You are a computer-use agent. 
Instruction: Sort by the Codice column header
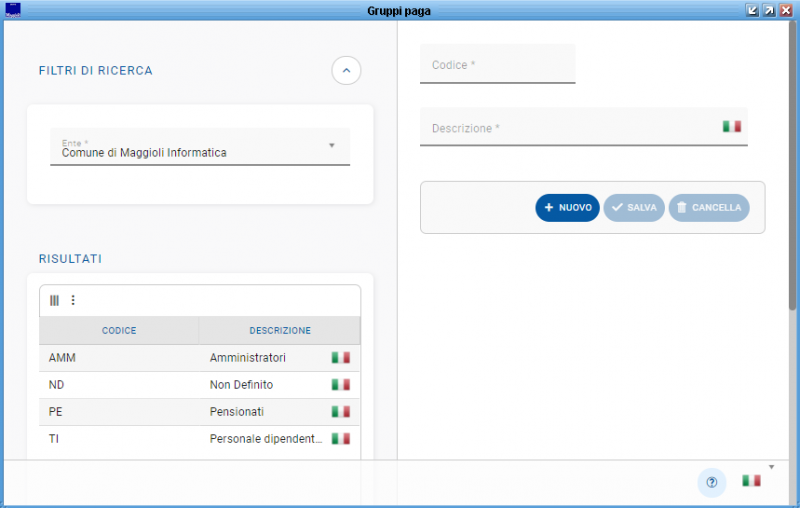(x=119, y=330)
